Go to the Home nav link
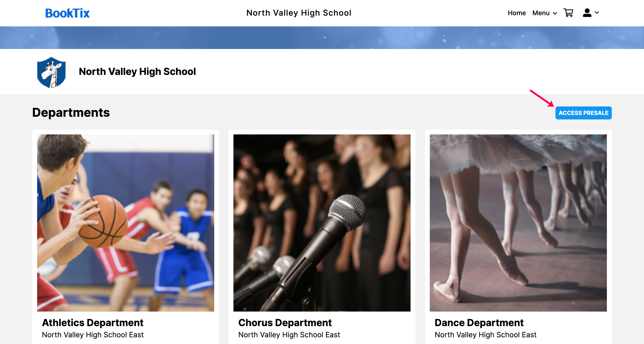The width and height of the screenshot is (644, 344). coord(517,13)
